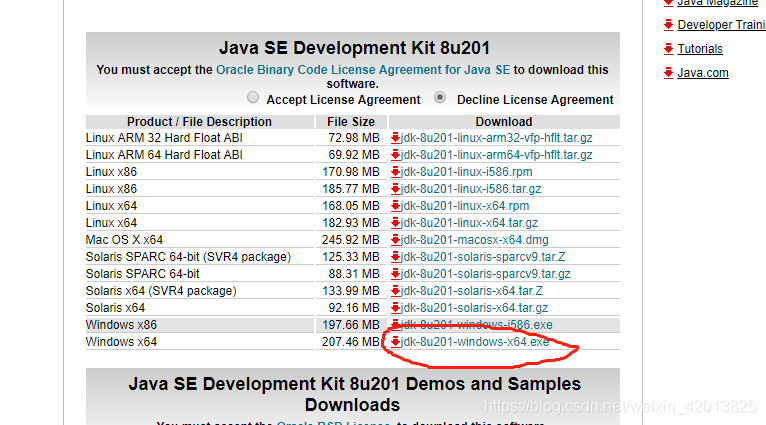Click red download arrow for solaris-sparcv9.tar.Z
The width and height of the screenshot is (766, 425).
pyautogui.click(x=395, y=257)
